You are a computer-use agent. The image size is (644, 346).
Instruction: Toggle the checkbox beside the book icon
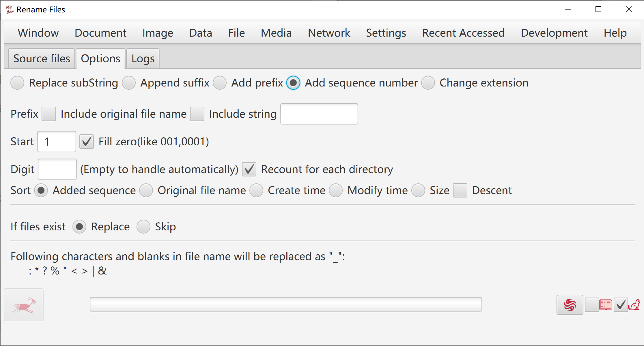point(592,305)
